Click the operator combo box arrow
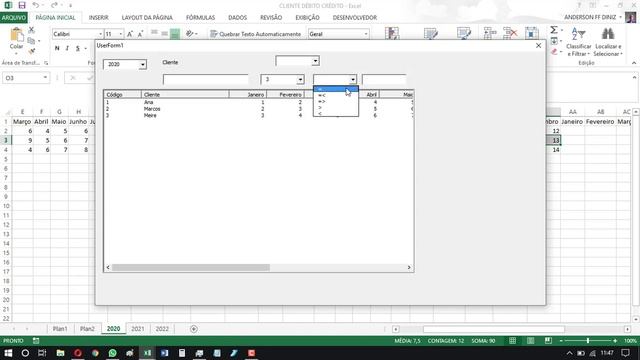Image resolution: width=640 pixels, height=360 pixels. [x=353, y=79]
